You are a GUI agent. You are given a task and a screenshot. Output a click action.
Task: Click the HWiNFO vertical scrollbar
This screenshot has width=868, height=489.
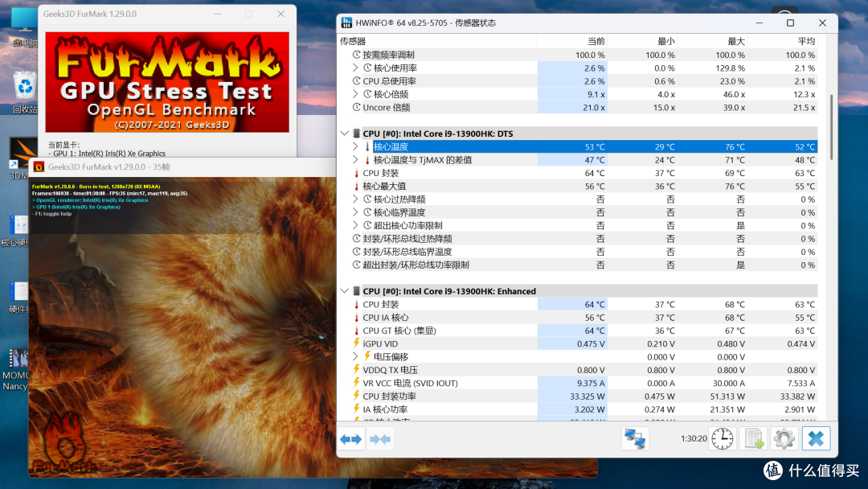click(831, 127)
